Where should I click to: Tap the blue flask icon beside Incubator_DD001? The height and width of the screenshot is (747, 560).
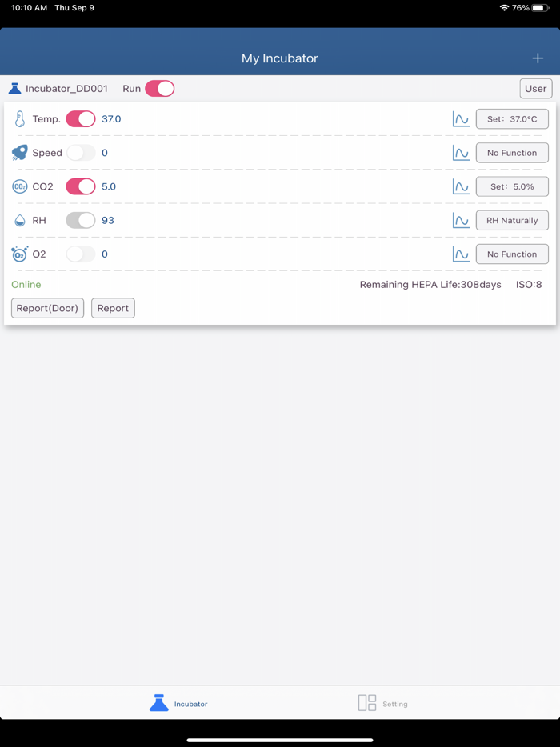(14, 89)
